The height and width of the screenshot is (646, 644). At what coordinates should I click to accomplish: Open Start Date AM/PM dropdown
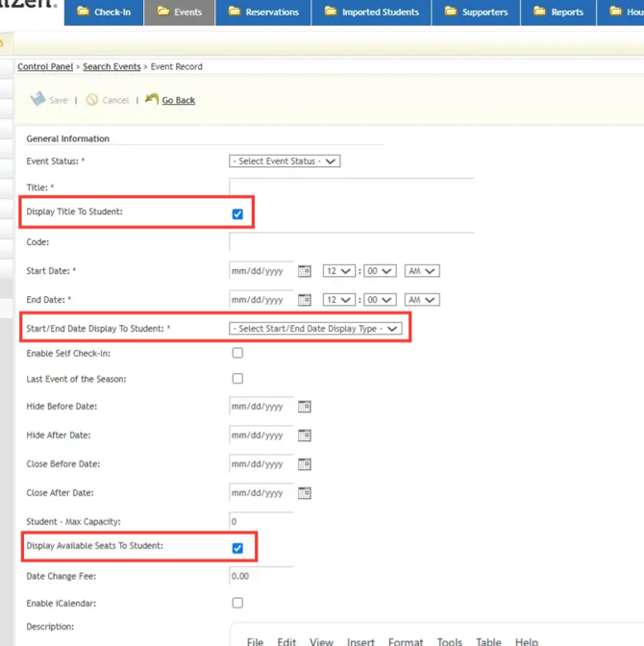[x=422, y=271]
